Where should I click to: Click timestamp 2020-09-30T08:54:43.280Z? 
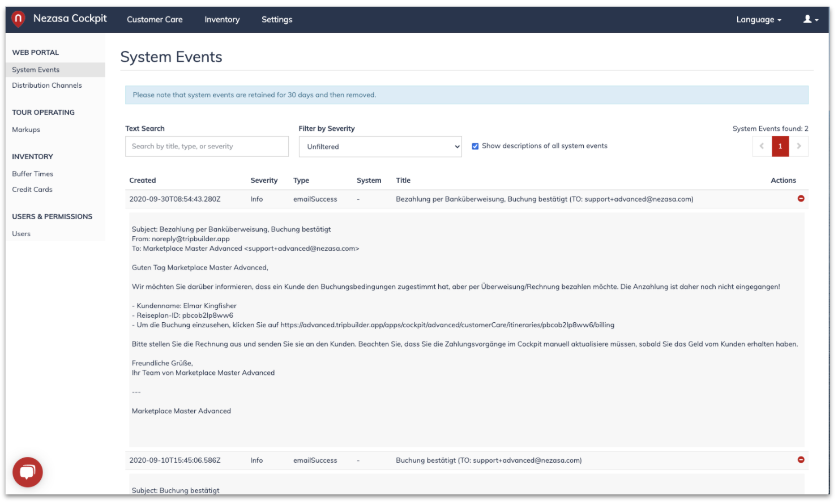pyautogui.click(x=175, y=199)
